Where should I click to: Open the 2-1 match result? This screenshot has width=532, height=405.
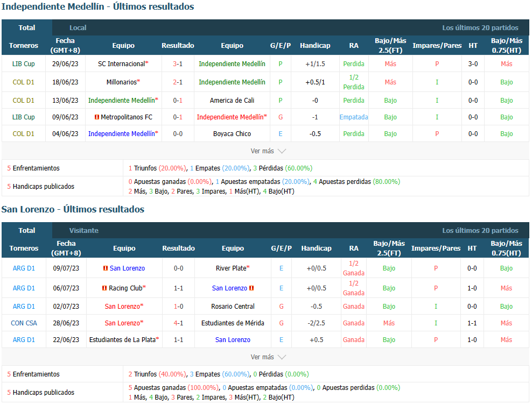coord(178,82)
